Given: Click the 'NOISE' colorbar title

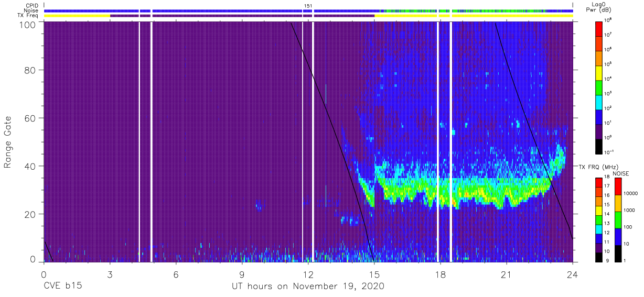Looking at the screenshot, I should click(621, 173).
